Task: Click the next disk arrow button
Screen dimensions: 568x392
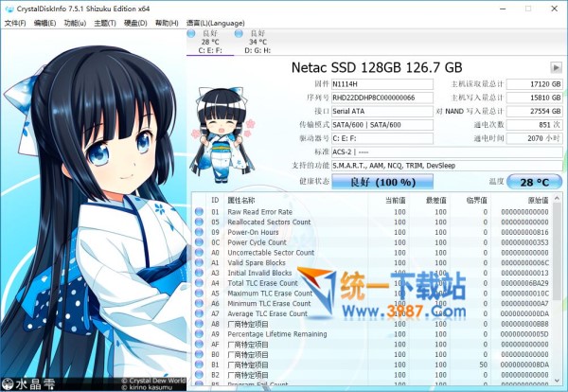Action: (556, 67)
